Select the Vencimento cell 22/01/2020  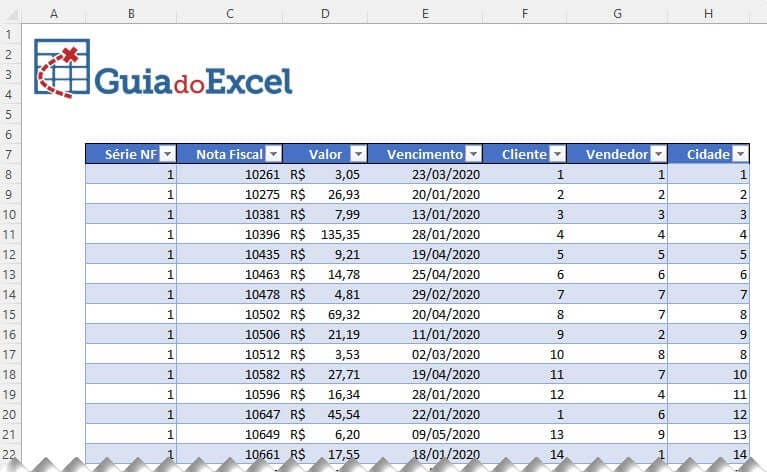pos(425,414)
